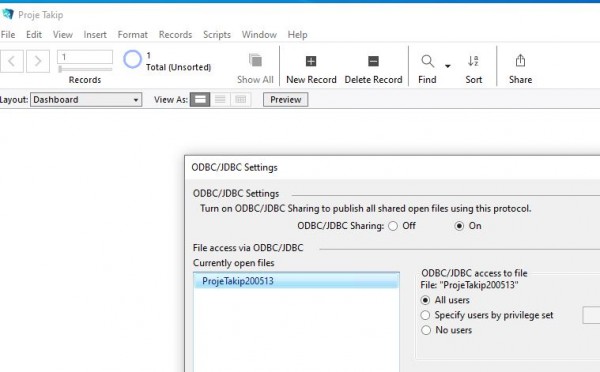This screenshot has width=600, height=372.
Task: Open the Scripts menu
Action: (x=217, y=34)
